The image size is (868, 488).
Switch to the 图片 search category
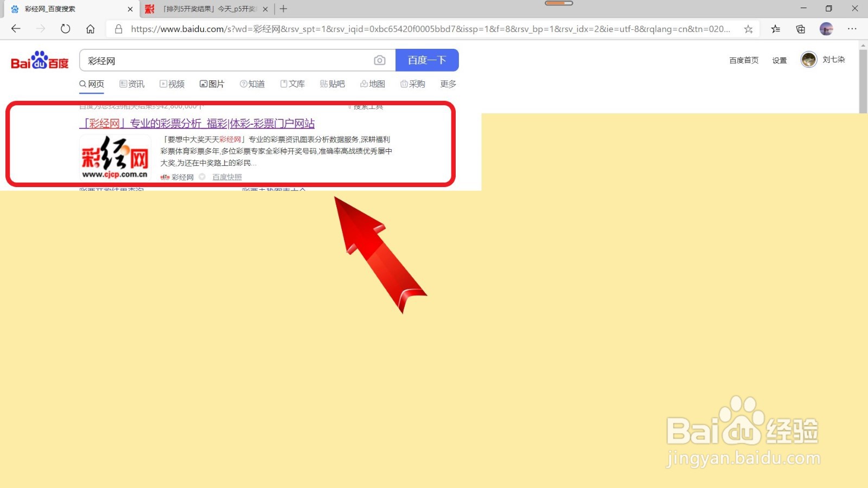click(212, 84)
